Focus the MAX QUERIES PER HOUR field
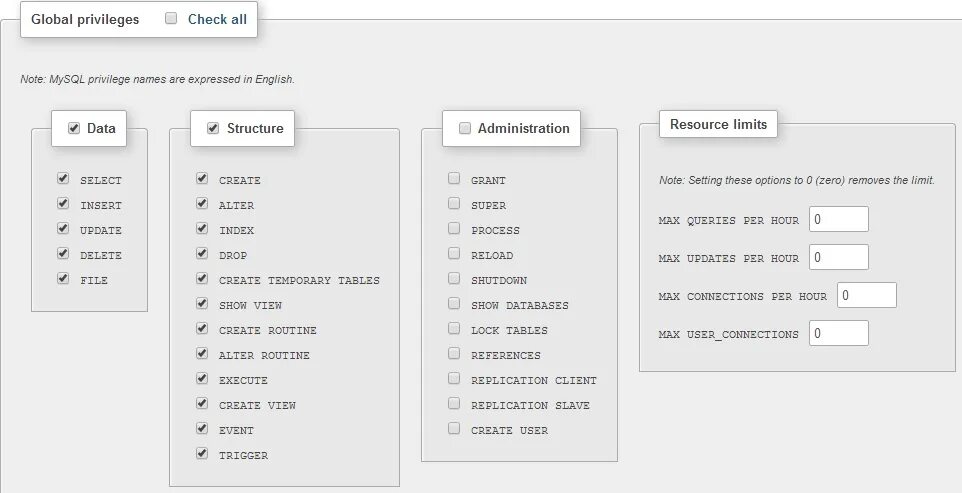962x493 pixels. 839,219
